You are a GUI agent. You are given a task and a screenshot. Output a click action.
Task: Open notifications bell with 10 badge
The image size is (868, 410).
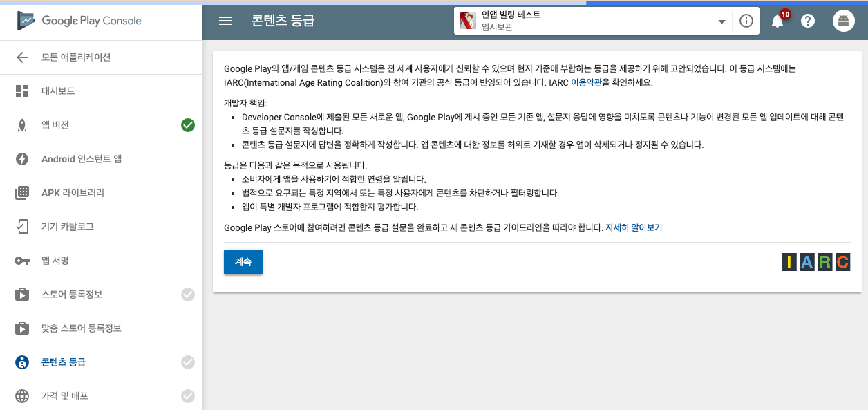click(778, 20)
